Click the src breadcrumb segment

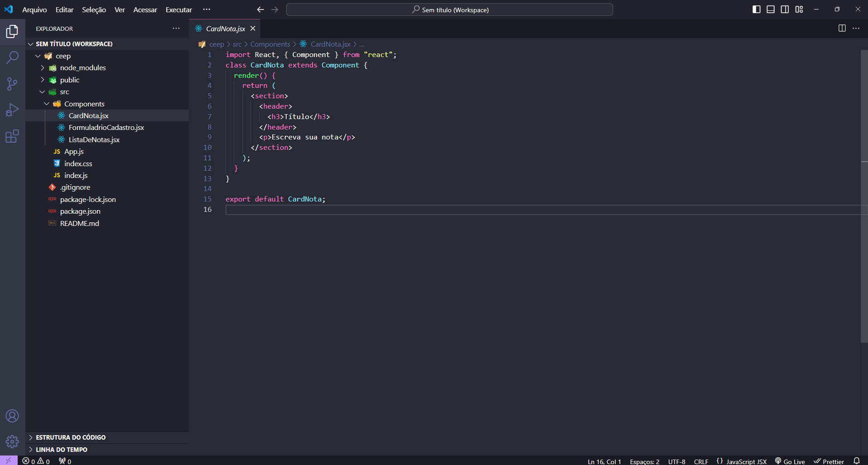tap(237, 44)
